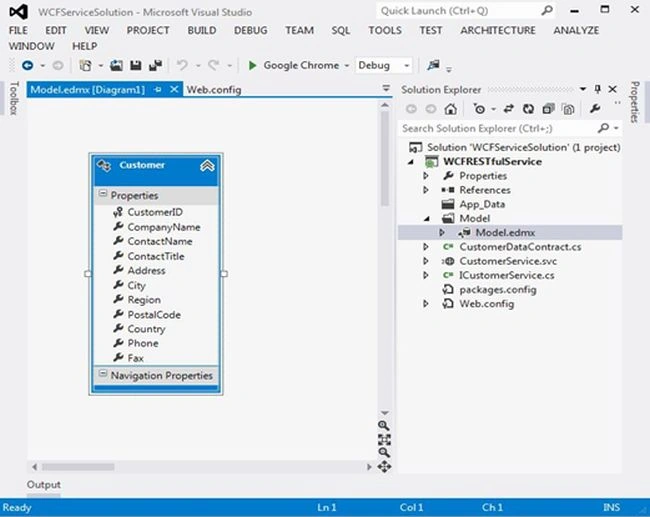Open the FILE menu
Screen dimensions: 650x517
[x=18, y=30]
